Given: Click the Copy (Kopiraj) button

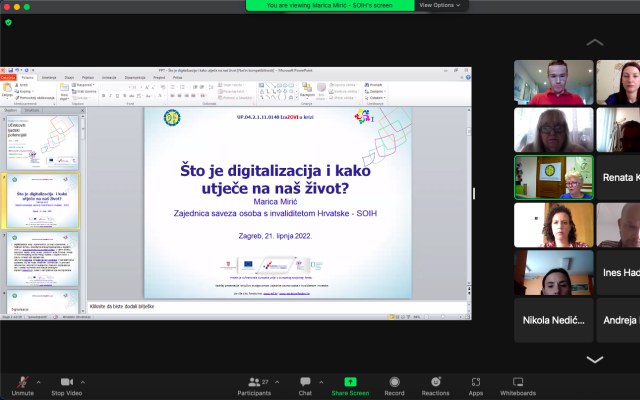Looking at the screenshot, I should tap(24, 91).
